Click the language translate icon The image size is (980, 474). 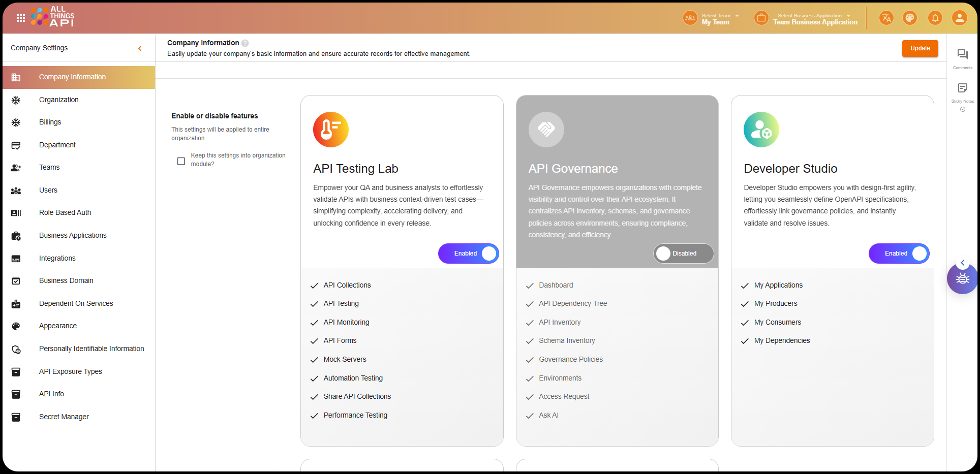tap(886, 18)
